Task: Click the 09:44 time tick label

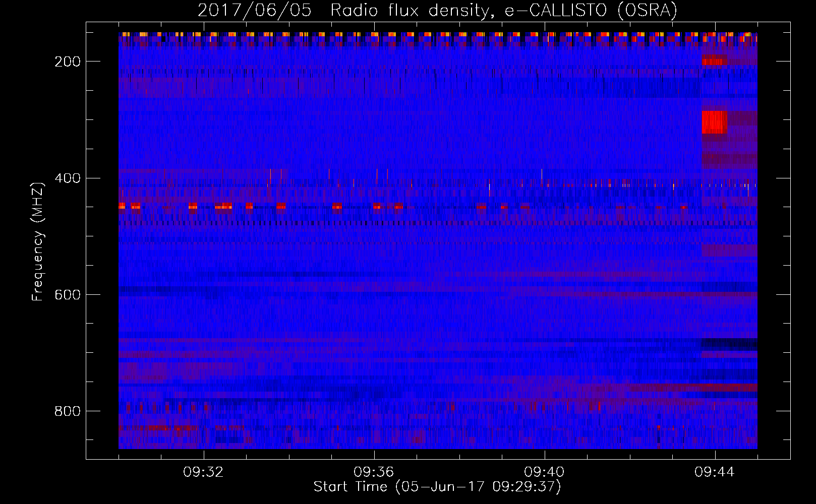Action: pos(715,472)
